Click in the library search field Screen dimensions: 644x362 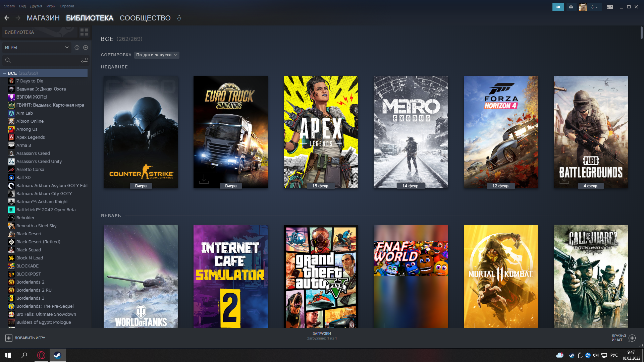point(46,60)
